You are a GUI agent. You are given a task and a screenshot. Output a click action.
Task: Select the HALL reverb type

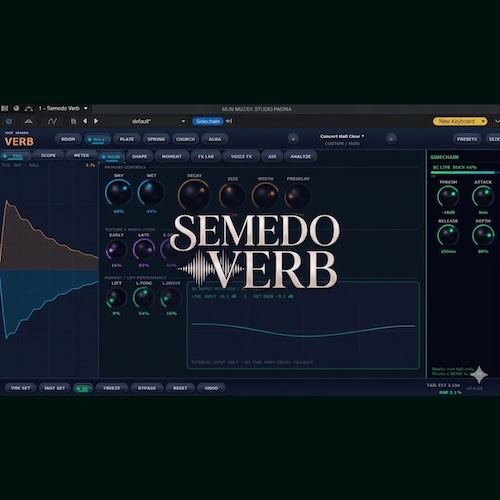98,140
